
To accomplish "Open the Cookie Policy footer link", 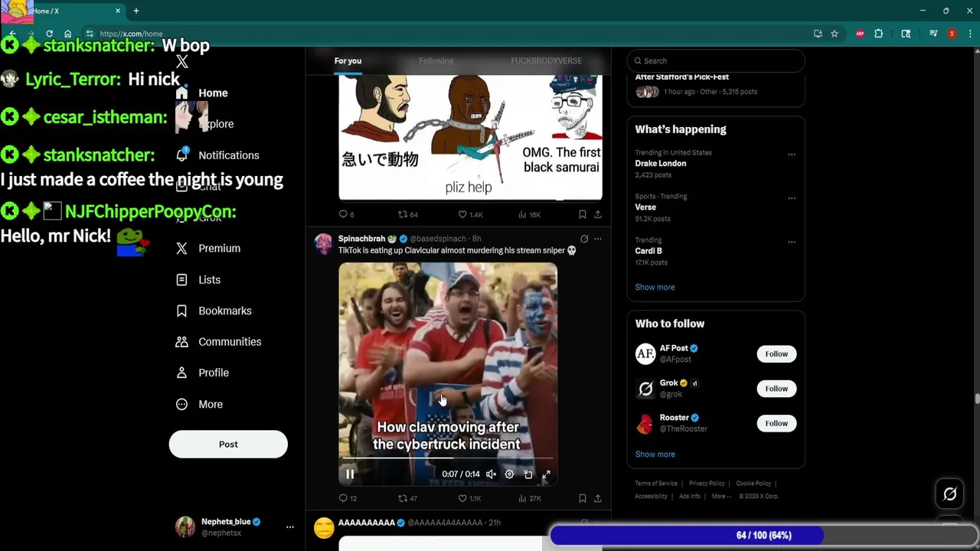I will (x=753, y=484).
